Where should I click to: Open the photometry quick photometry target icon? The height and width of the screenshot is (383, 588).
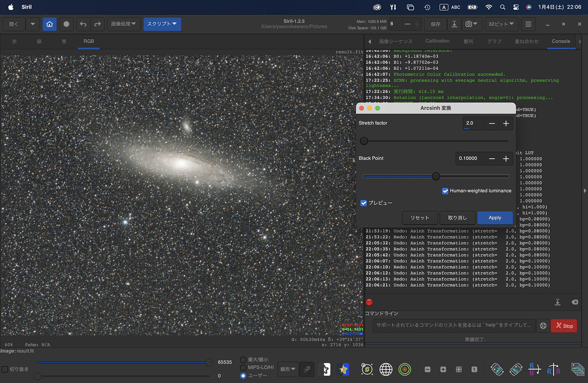pyautogui.click(x=405, y=369)
